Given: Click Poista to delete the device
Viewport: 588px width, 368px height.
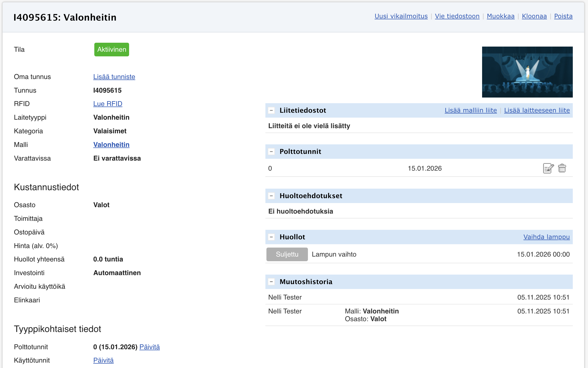Looking at the screenshot, I should point(563,16).
